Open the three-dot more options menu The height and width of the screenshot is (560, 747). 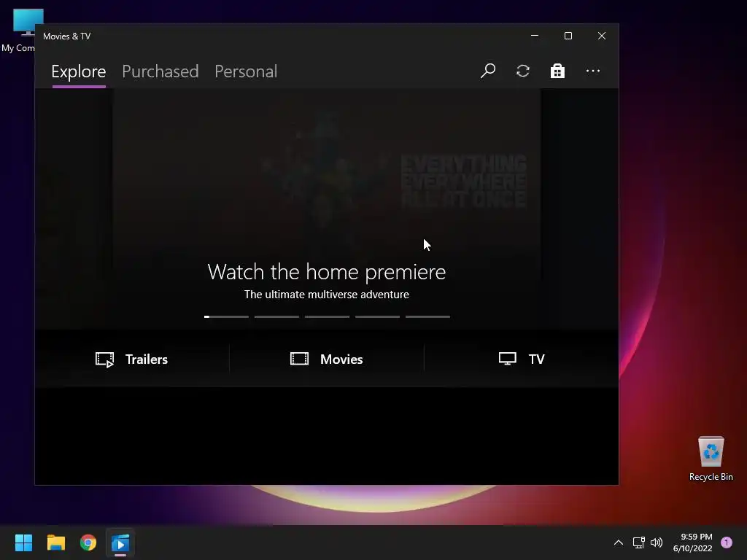pos(592,71)
